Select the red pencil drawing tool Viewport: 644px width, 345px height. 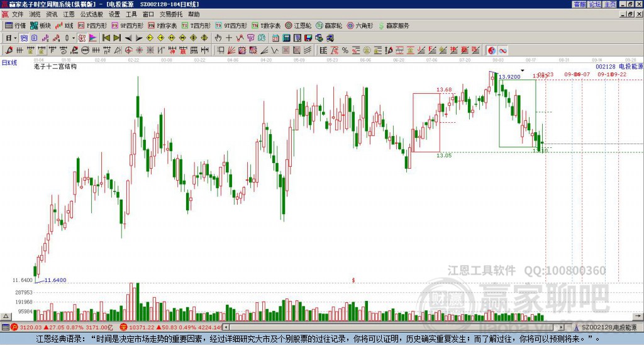pyautogui.click(x=9, y=50)
